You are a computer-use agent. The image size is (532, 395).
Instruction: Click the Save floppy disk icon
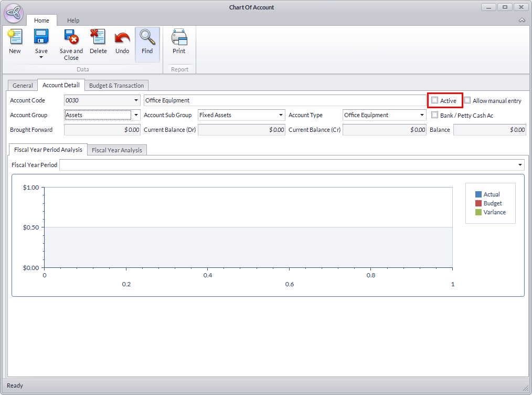pyautogui.click(x=41, y=38)
